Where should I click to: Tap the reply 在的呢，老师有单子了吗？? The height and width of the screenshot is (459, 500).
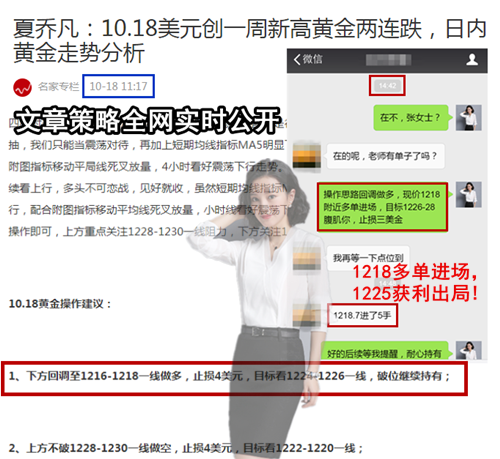point(385,156)
